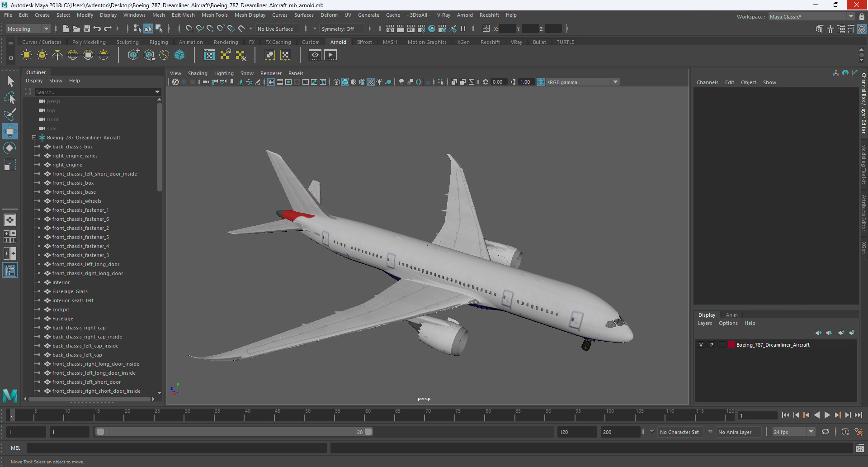This screenshot has height=467, width=868.
Task: Toggle wireframe shading in viewport toolbar
Action: [x=336, y=82]
